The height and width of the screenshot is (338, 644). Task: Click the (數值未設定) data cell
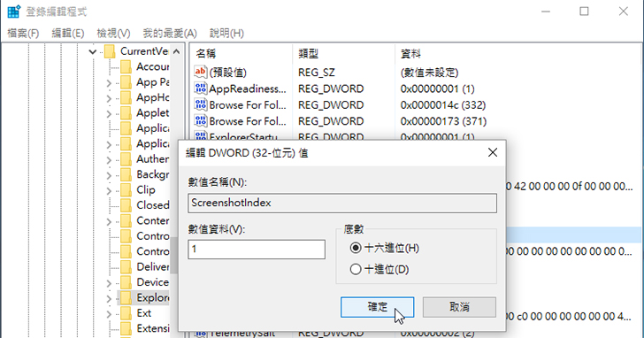click(429, 73)
